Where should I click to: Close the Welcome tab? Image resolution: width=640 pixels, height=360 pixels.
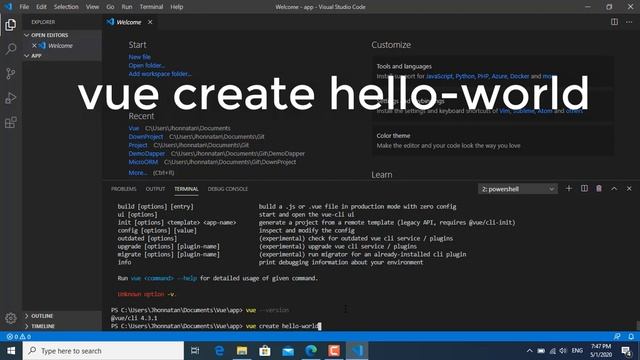[150, 22]
